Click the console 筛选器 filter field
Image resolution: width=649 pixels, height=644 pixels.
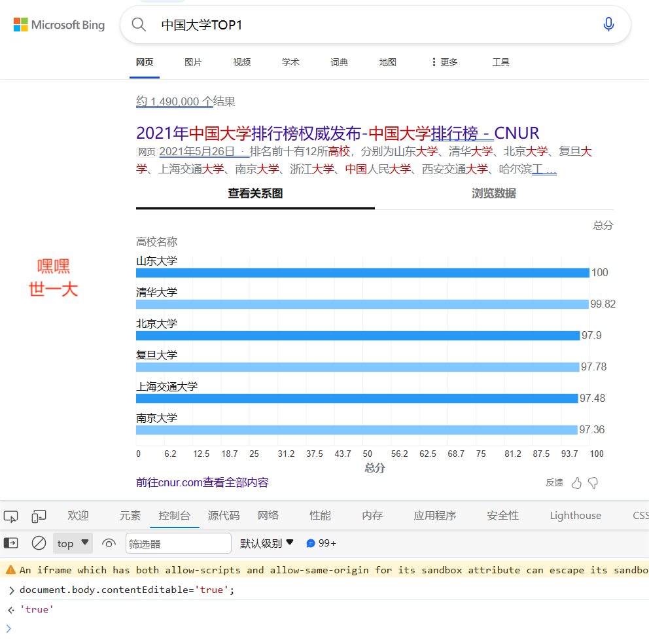[179, 543]
